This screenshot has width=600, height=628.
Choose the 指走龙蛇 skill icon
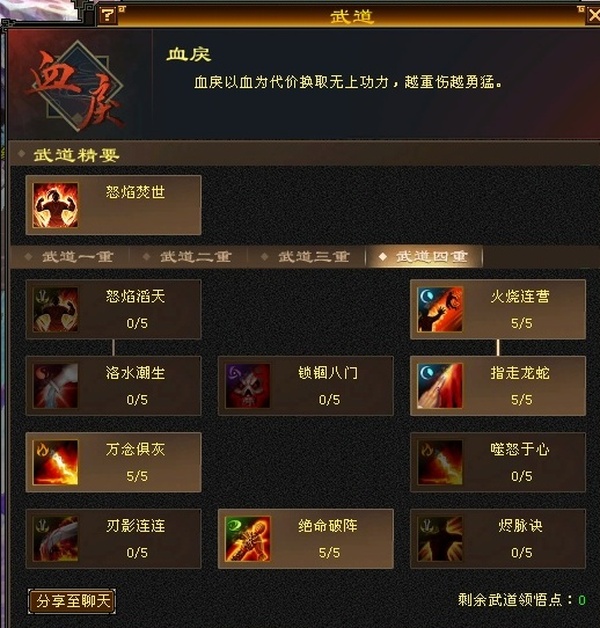(x=440, y=386)
